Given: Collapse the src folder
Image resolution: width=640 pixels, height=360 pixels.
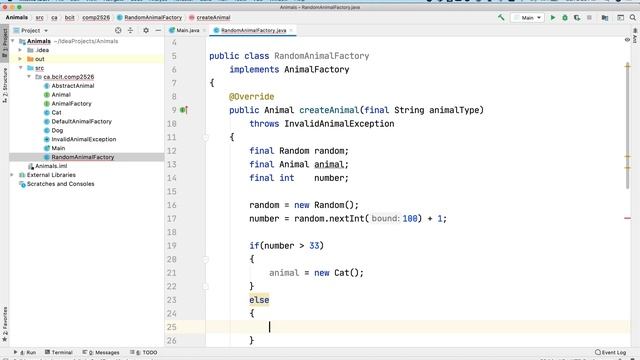Looking at the screenshot, I should tap(20, 68).
